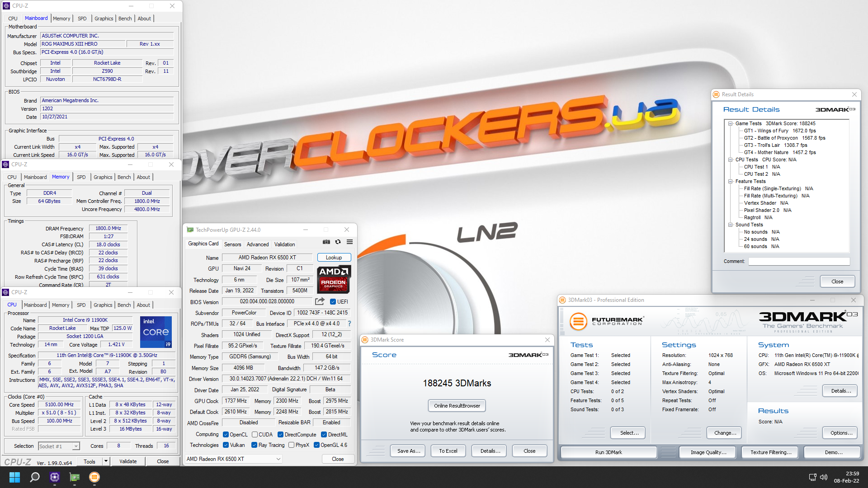Click the Texture Filtering... button
Screen dimensions: 868x488
coord(771,452)
